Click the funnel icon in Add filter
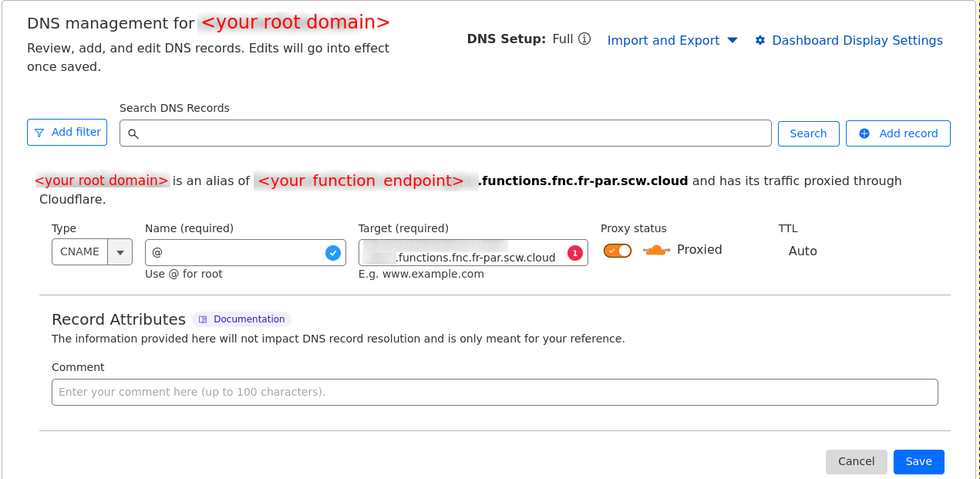The height and width of the screenshot is (479, 980). tap(39, 133)
